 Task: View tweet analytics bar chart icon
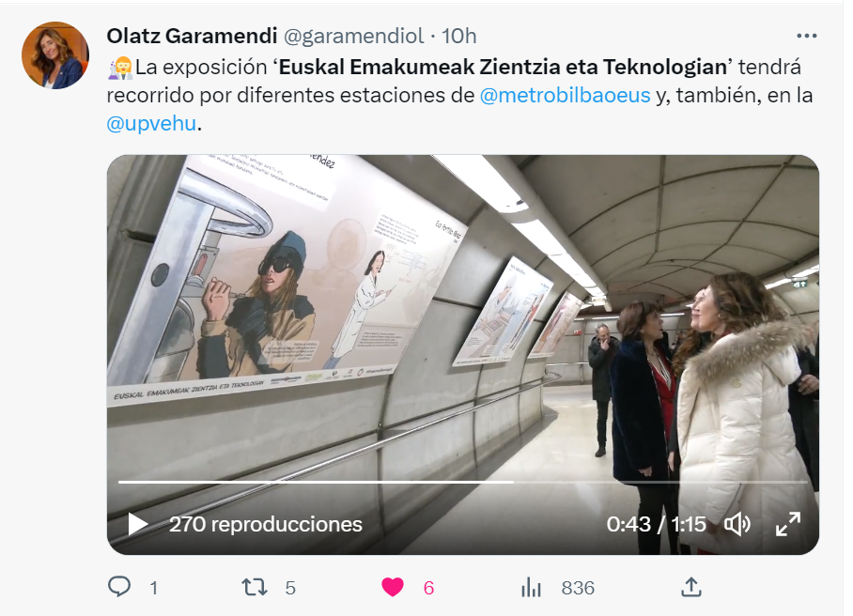[531, 587]
